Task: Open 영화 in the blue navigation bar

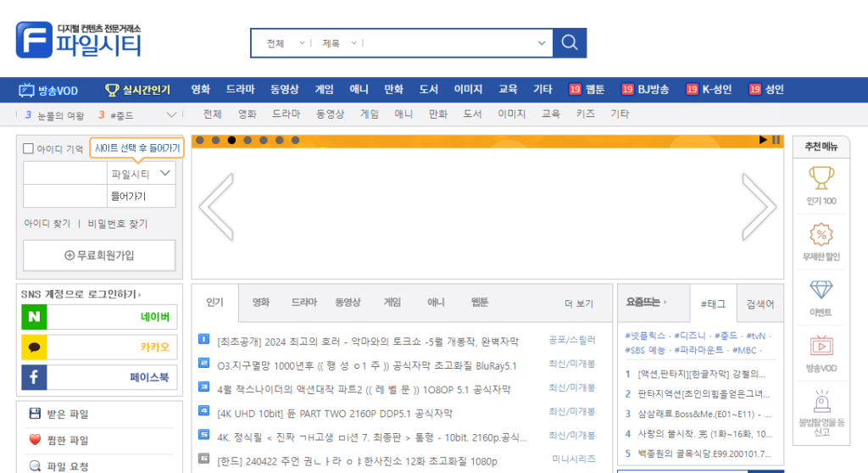Action: click(201, 90)
